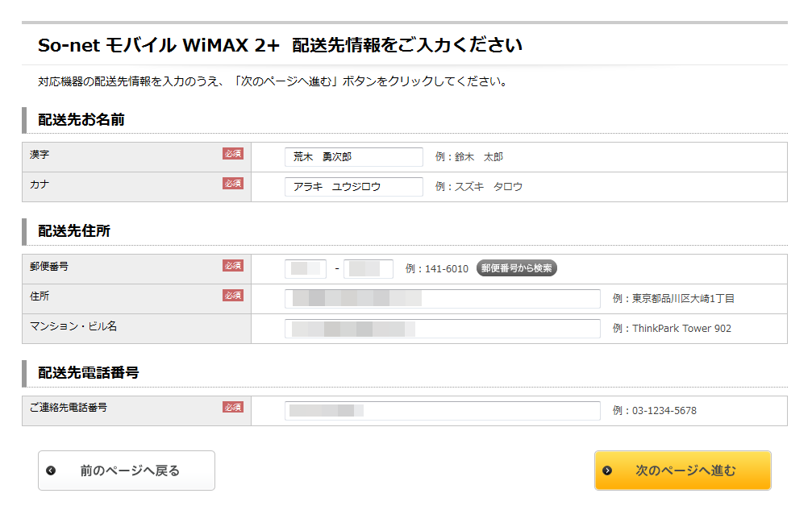The height and width of the screenshot is (510, 812).
Task: Click example text 例：鈴木 太郎
Action: click(x=469, y=157)
